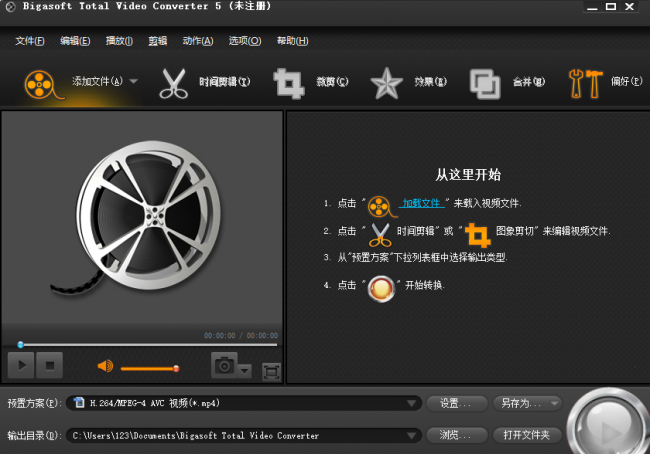Open the 文件(F) menu

pyautogui.click(x=30, y=41)
